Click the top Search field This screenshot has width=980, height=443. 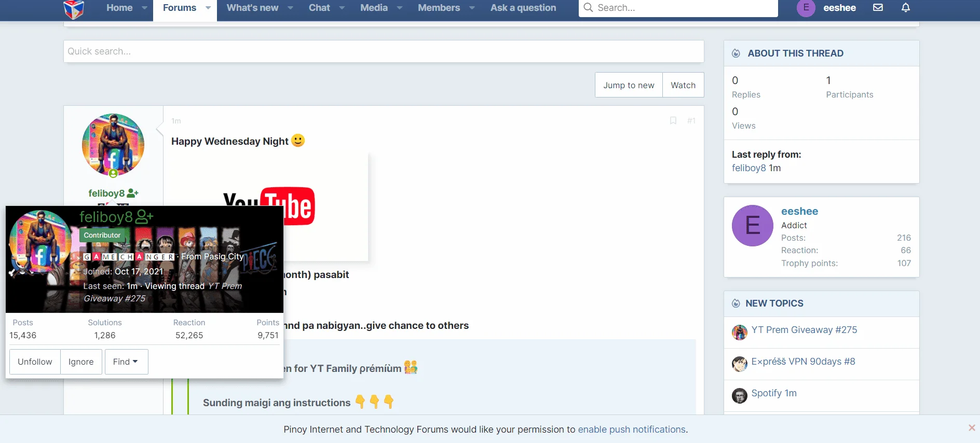point(678,8)
